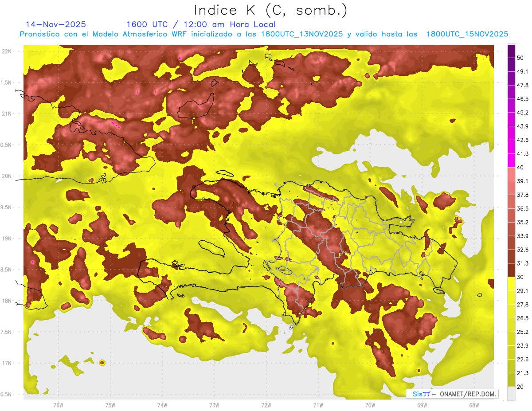The image size is (532, 411).
Task: Click the '19N' latitude label
Action: click(8, 239)
